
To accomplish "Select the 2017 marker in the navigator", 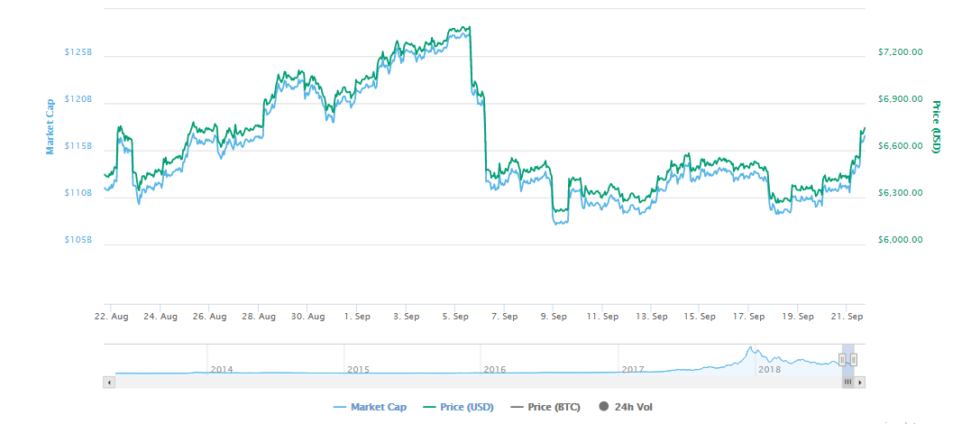I will (632, 370).
